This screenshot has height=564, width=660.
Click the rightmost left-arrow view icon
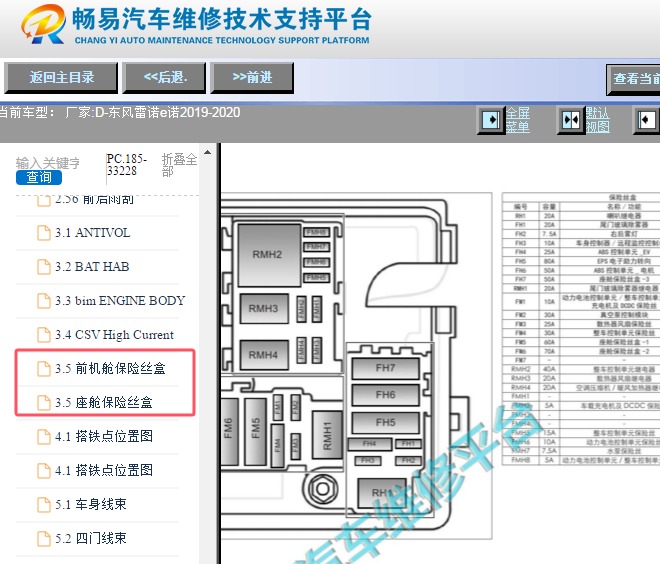pos(647,120)
